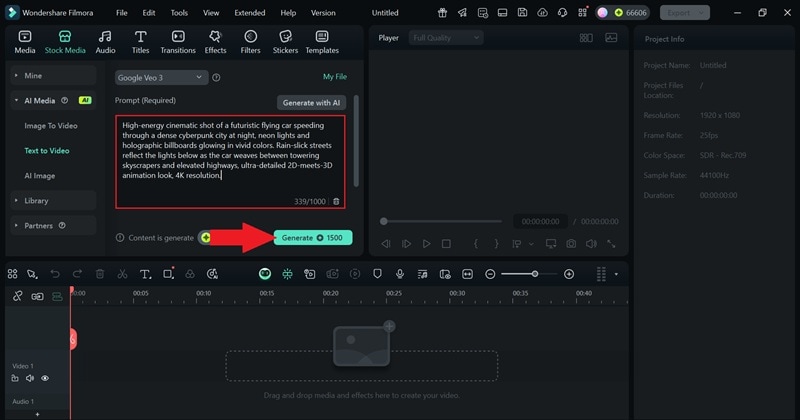Viewport: 800px width, 420px height.
Task: Select the Text tool in timeline toolbar
Action: tap(145, 275)
